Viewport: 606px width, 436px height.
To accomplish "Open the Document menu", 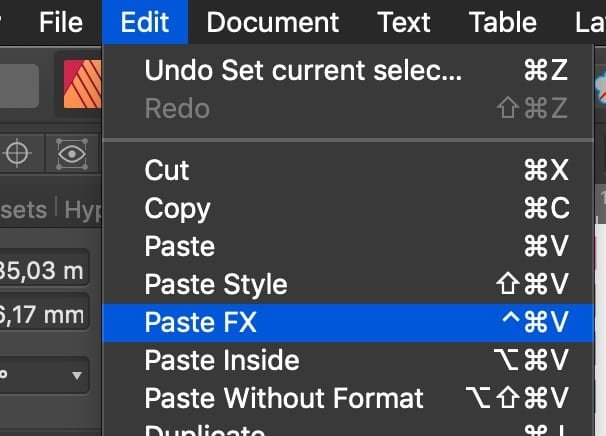I will tap(273, 22).
